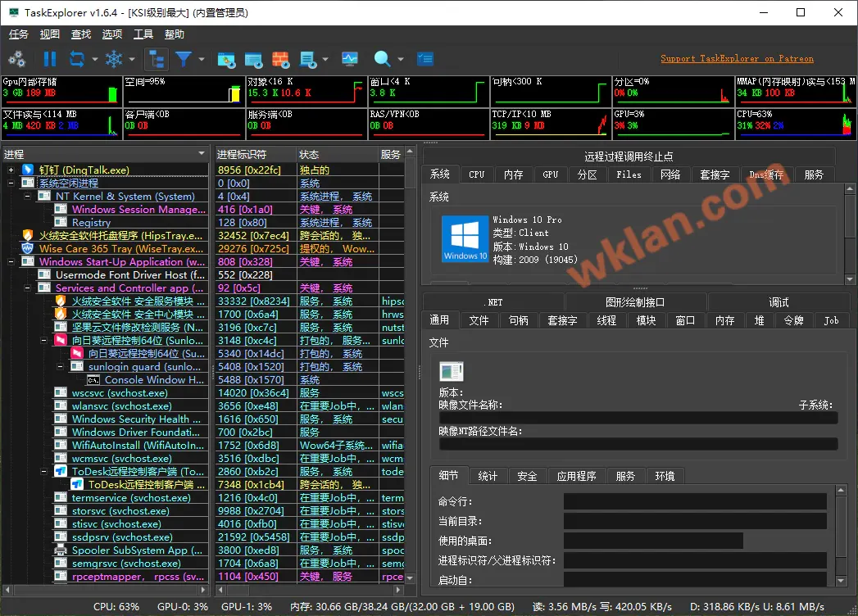Open the 查找 menu
This screenshot has width=858, height=616.
tap(81, 34)
